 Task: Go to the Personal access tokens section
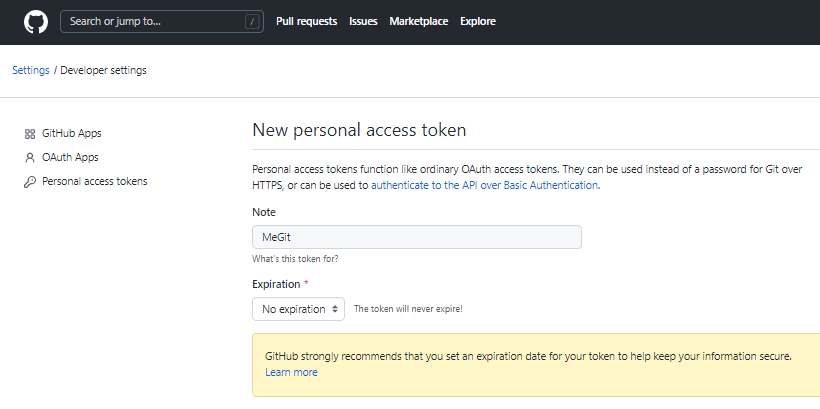[95, 181]
